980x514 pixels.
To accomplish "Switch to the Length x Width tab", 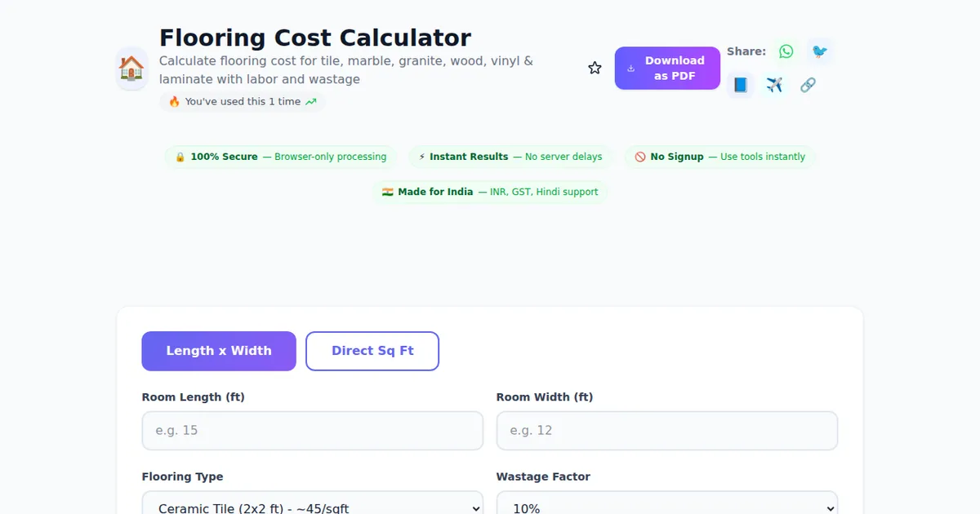I will (x=219, y=351).
